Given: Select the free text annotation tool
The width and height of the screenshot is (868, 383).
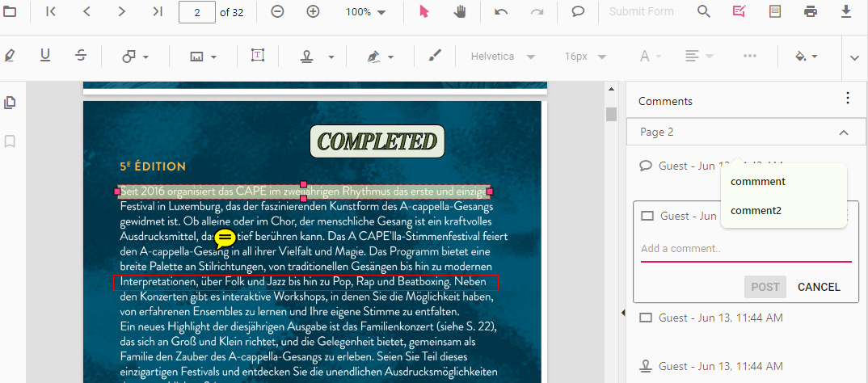Looking at the screenshot, I should pyautogui.click(x=258, y=55).
